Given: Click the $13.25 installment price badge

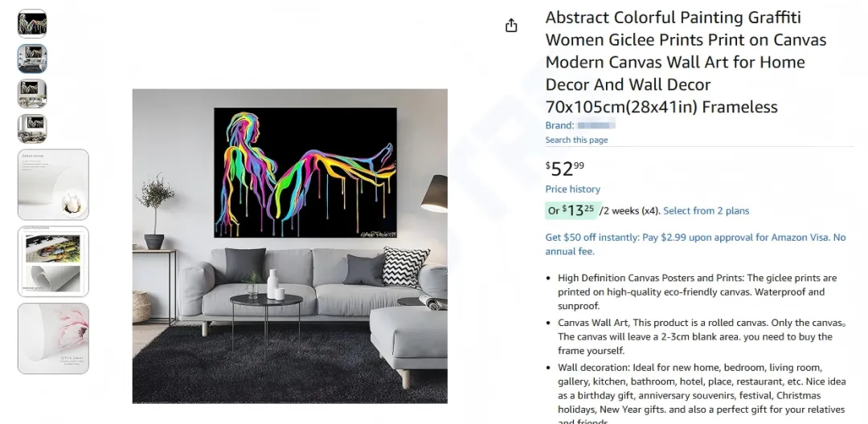Looking at the screenshot, I should 572,210.
